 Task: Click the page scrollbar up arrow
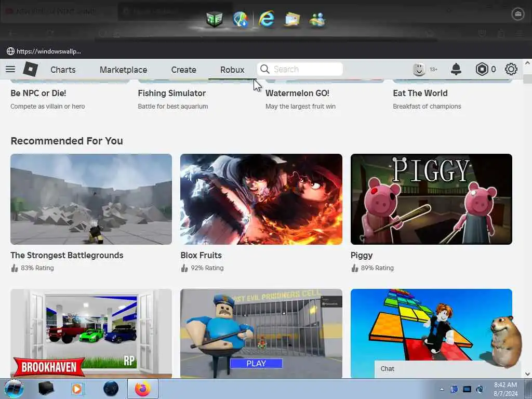527,63
